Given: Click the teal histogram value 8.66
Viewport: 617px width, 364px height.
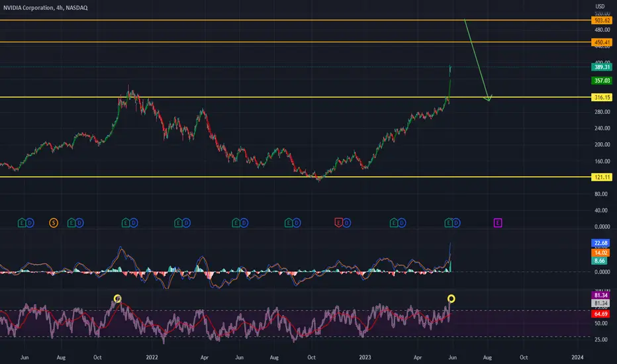Looking at the screenshot, I should [x=600, y=261].
